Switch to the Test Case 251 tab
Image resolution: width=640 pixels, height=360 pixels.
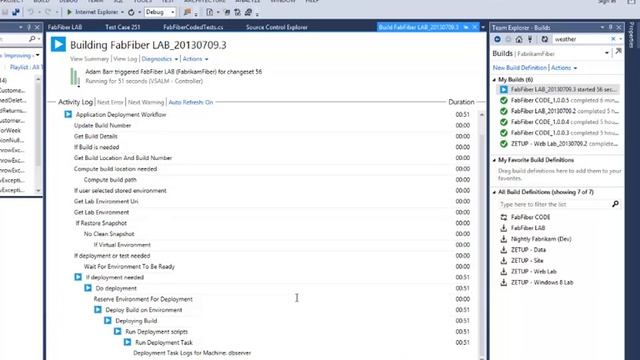tap(123, 27)
